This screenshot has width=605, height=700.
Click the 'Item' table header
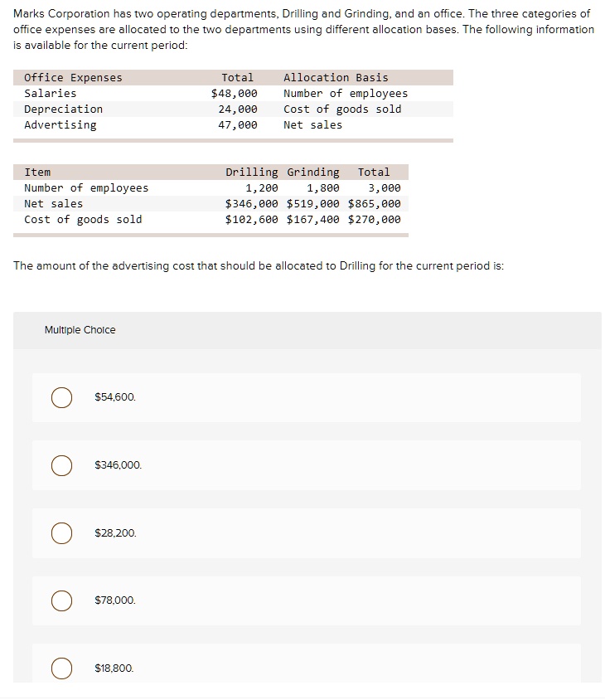[37, 173]
